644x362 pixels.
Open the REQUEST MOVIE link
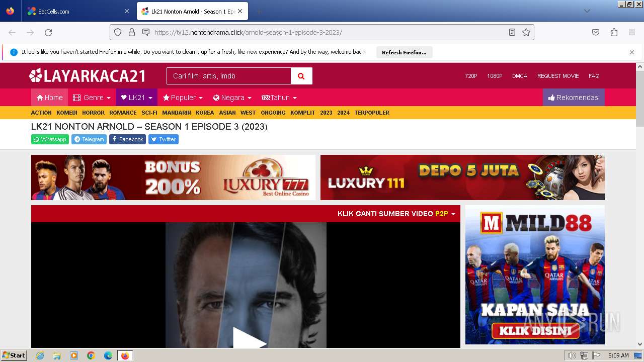558,76
